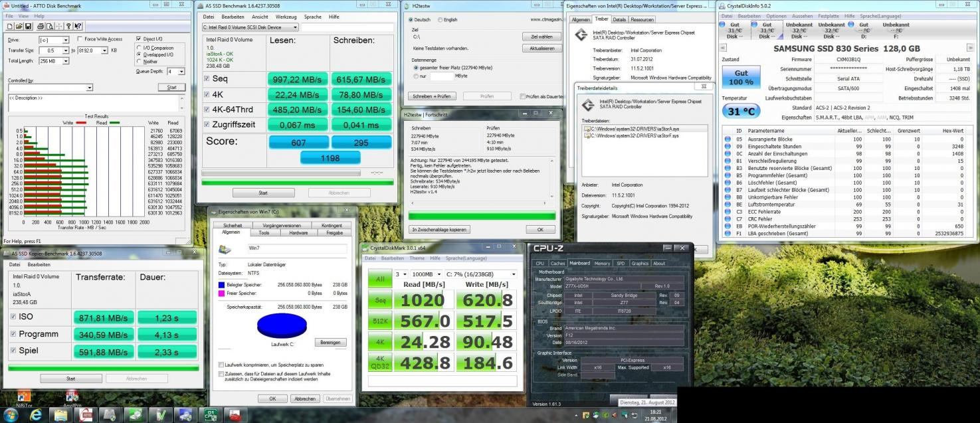Image resolution: width=980 pixels, height=423 pixels.
Task: Click 'In Zwischenablage kopieren' button
Action: pyautogui.click(x=440, y=229)
